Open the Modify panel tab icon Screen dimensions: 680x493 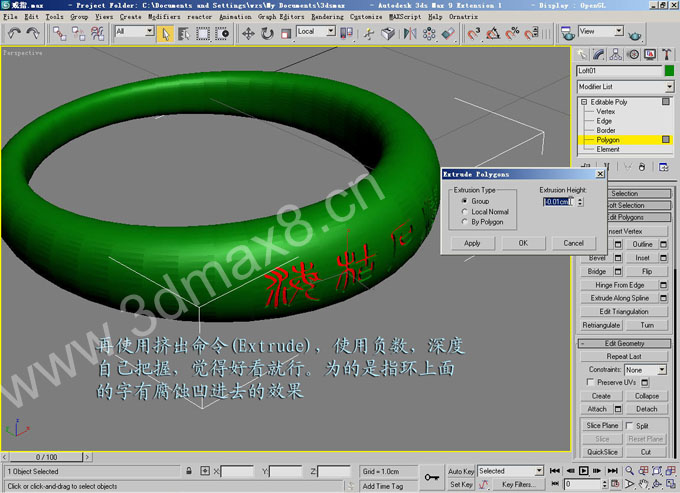(598, 55)
